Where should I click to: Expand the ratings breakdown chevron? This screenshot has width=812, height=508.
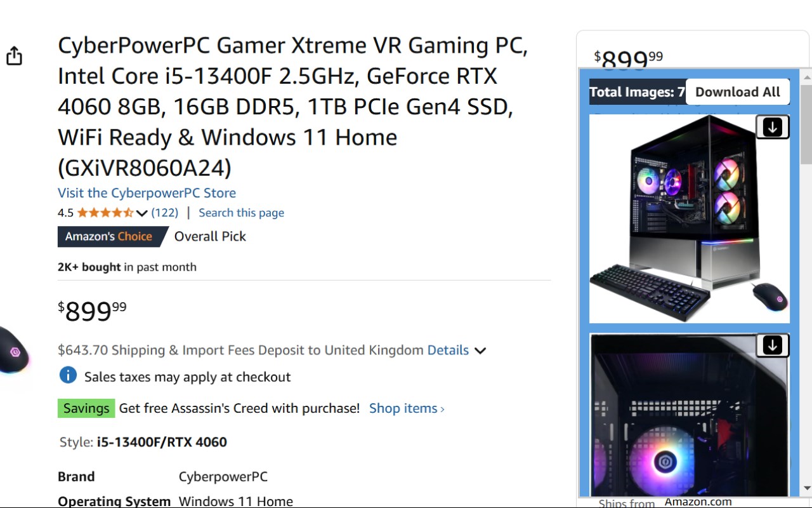click(x=141, y=213)
